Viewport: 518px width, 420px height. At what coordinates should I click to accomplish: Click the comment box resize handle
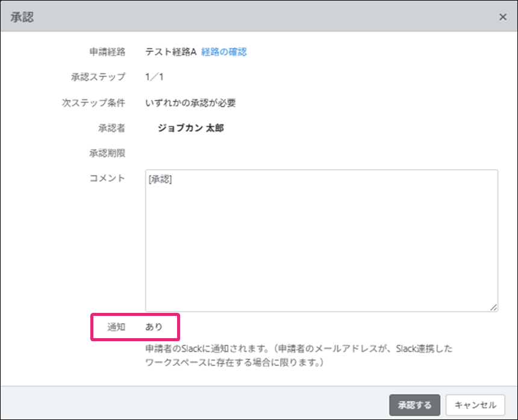(x=493, y=307)
